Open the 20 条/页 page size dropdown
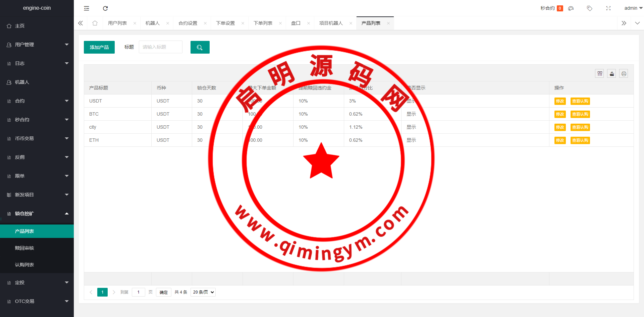This screenshot has height=317, width=644. click(203, 292)
